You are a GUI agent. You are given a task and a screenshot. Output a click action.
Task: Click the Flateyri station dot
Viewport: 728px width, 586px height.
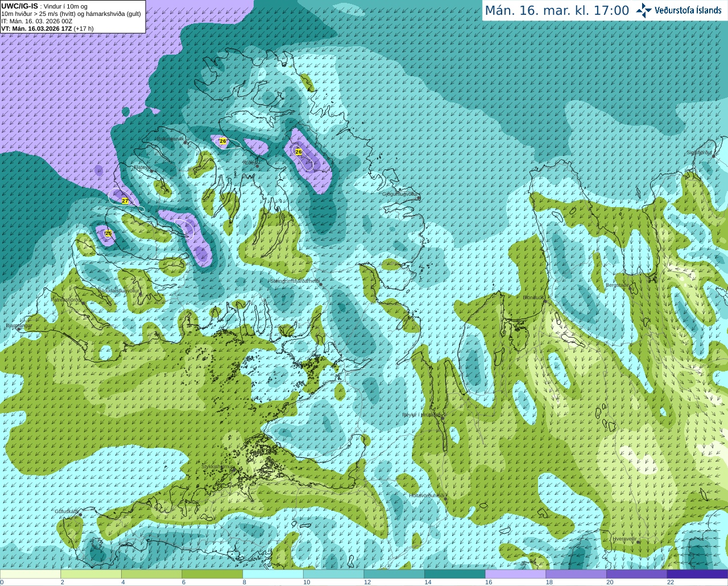click(152, 171)
